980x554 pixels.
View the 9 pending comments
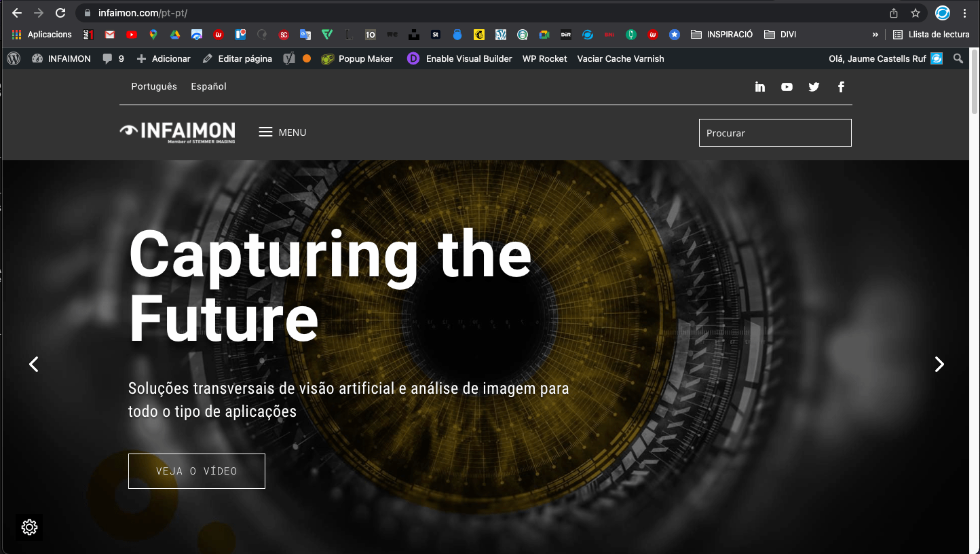pos(113,58)
